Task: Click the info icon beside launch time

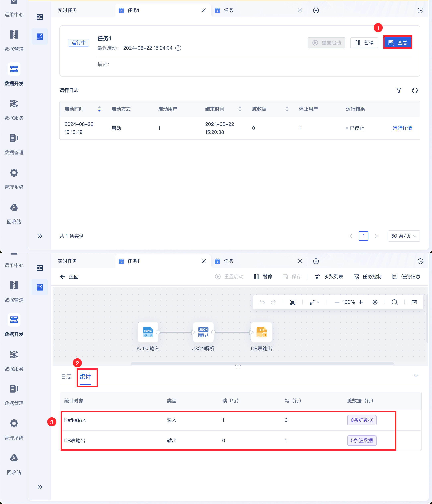Action: click(178, 48)
